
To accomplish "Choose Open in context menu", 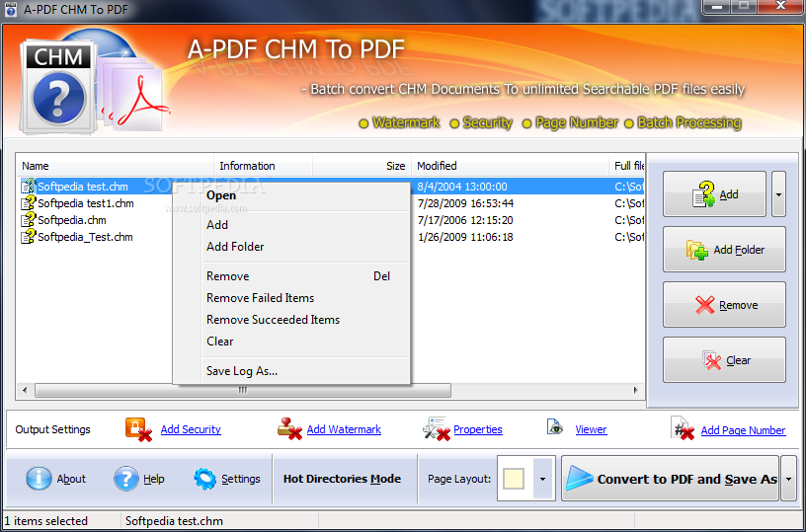I will pos(291,195).
